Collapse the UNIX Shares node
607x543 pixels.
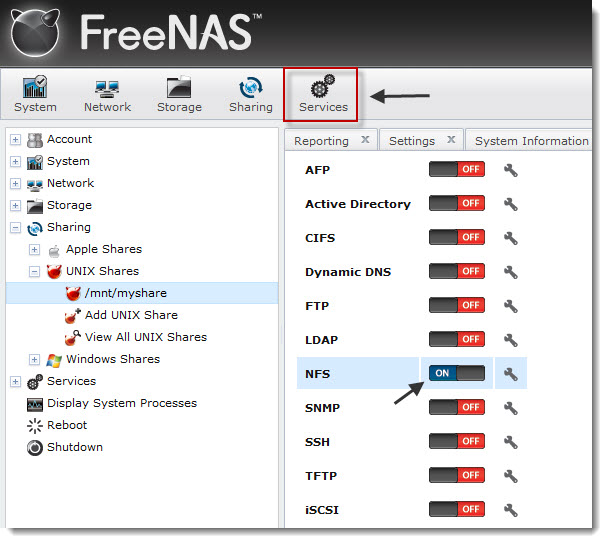click(x=34, y=272)
